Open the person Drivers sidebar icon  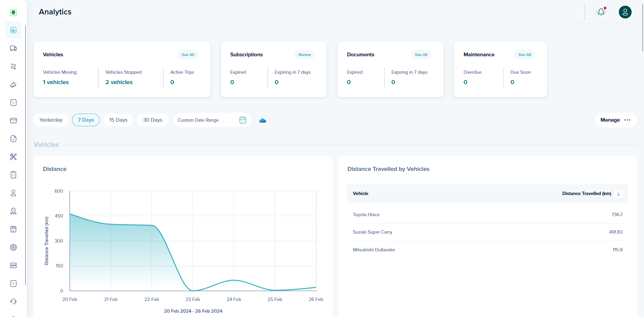pos(13,193)
